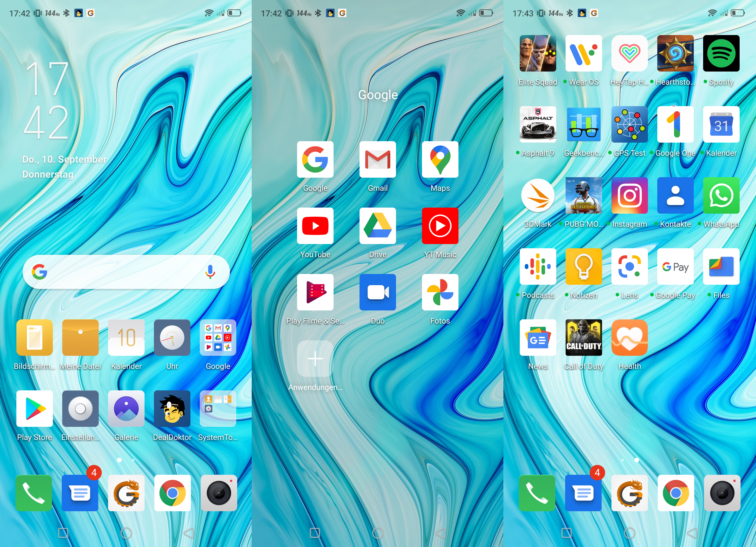Expand the SystemTools folder
Screen dimensions: 756x547
coord(218,409)
